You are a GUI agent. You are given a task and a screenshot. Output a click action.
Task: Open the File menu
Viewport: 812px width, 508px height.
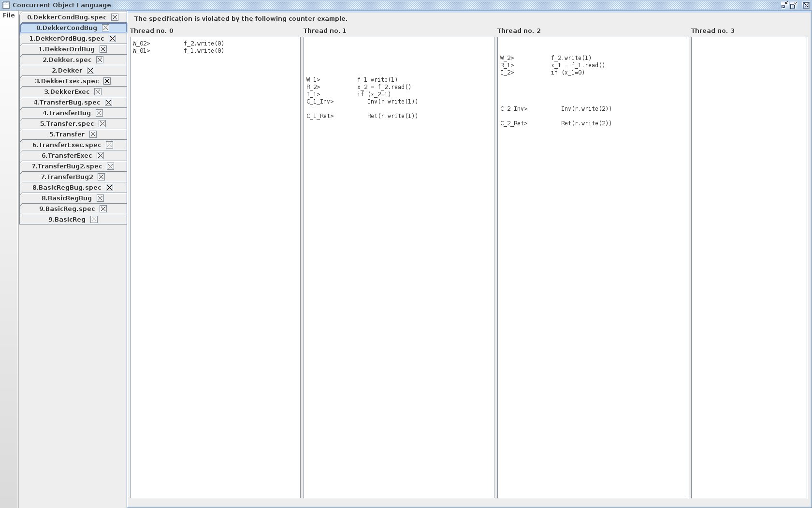click(9, 15)
